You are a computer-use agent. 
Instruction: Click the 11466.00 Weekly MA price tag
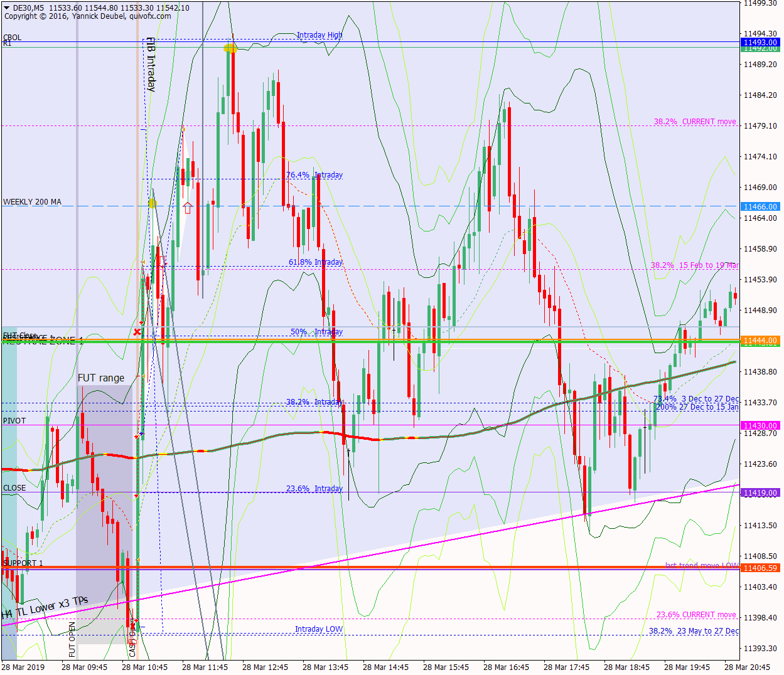point(760,206)
